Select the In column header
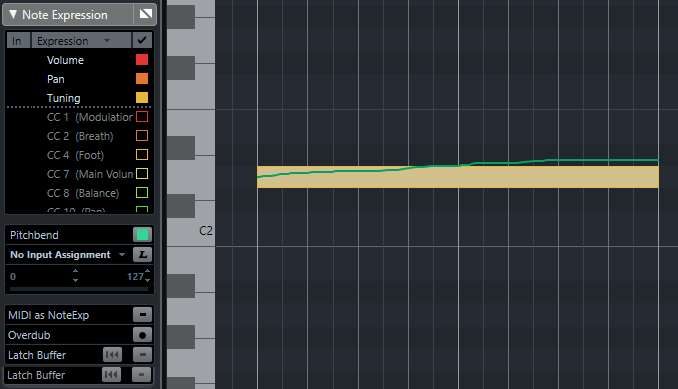This screenshot has height=389, width=678. tap(18, 41)
